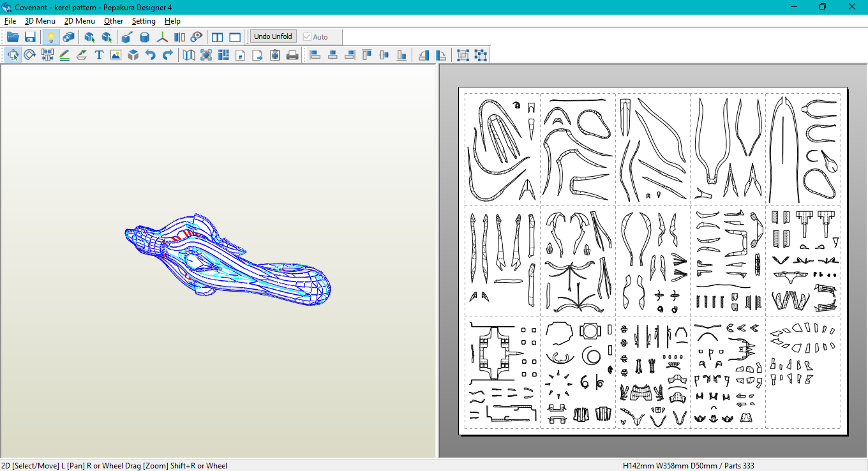Center selected parts horizontally
Viewport: 868px width, 471px height.
point(333,55)
